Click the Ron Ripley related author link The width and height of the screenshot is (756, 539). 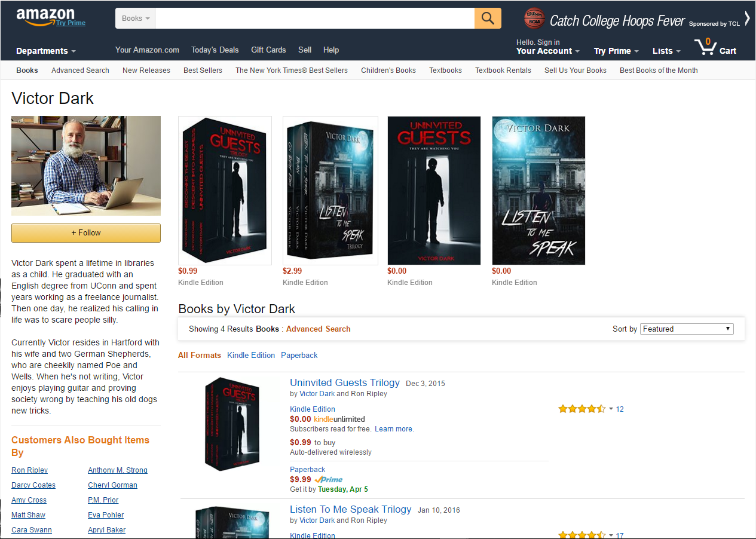(29, 470)
